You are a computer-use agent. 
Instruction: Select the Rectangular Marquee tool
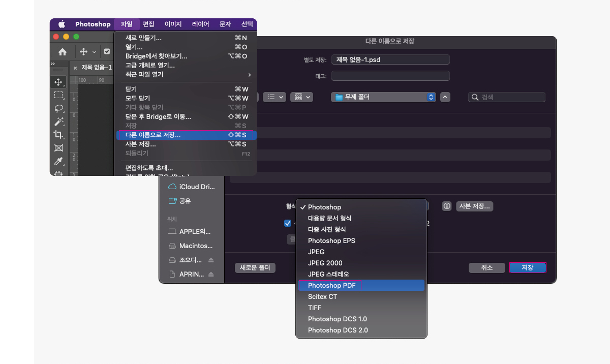58,96
